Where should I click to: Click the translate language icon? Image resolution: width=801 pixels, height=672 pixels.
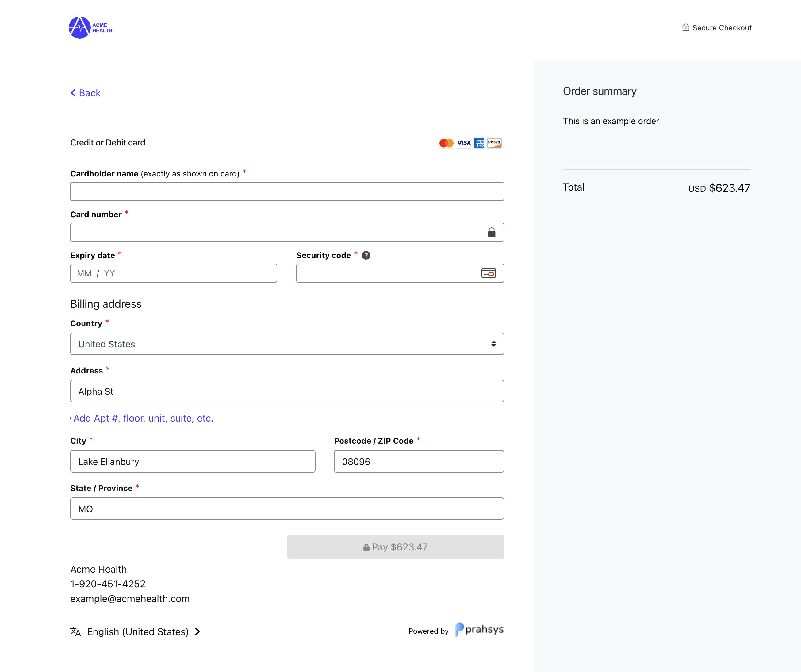[x=75, y=631]
